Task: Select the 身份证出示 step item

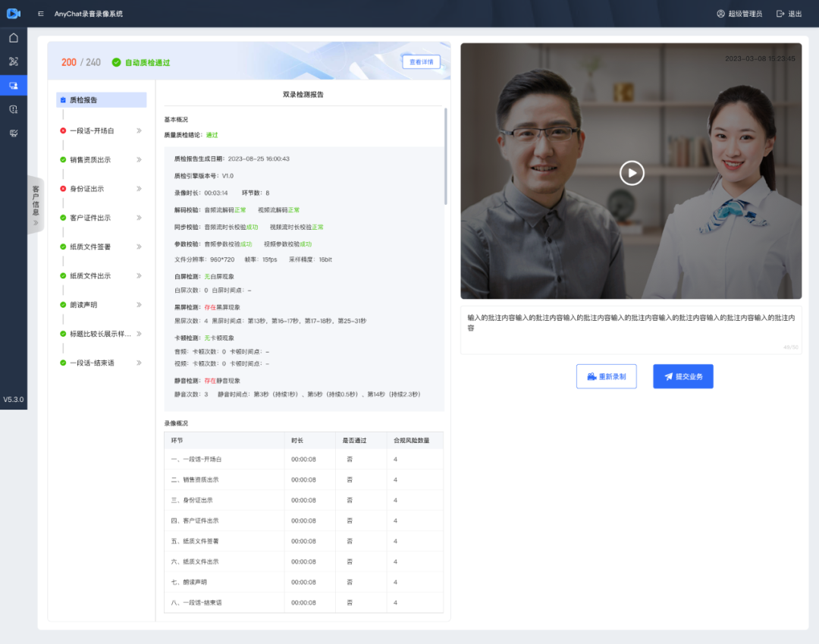Action: [86, 189]
